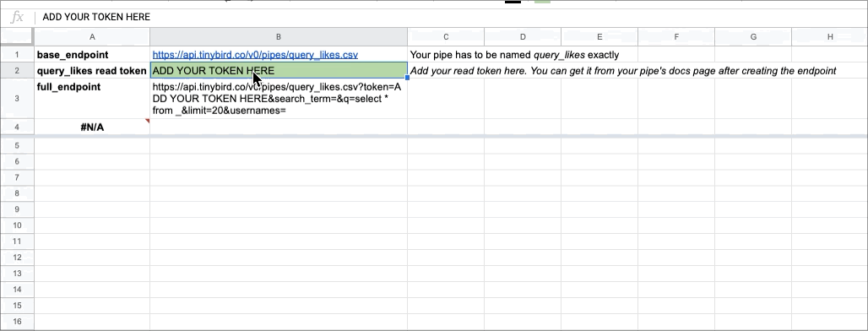Select row 15 header
Screen dimensions: 868x331
[17, 307]
